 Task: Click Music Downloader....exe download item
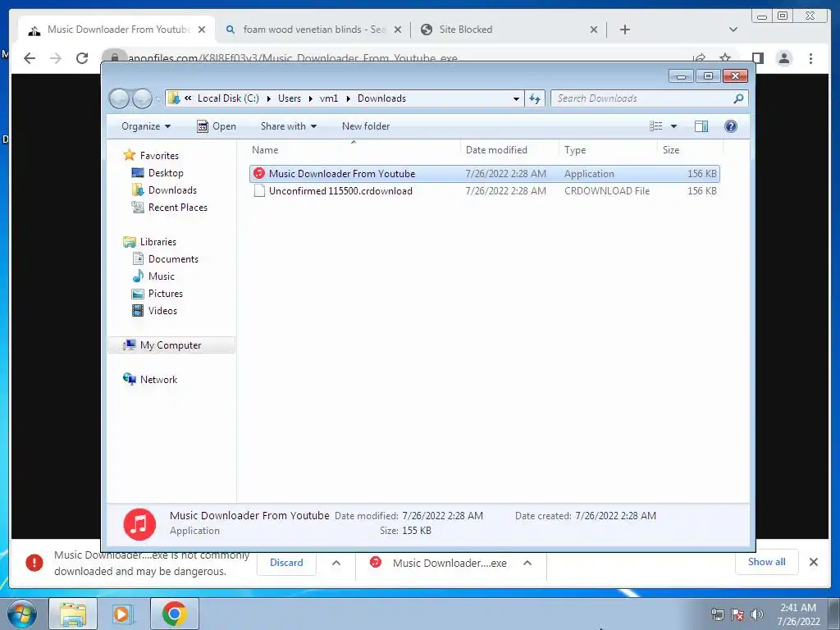440,563
